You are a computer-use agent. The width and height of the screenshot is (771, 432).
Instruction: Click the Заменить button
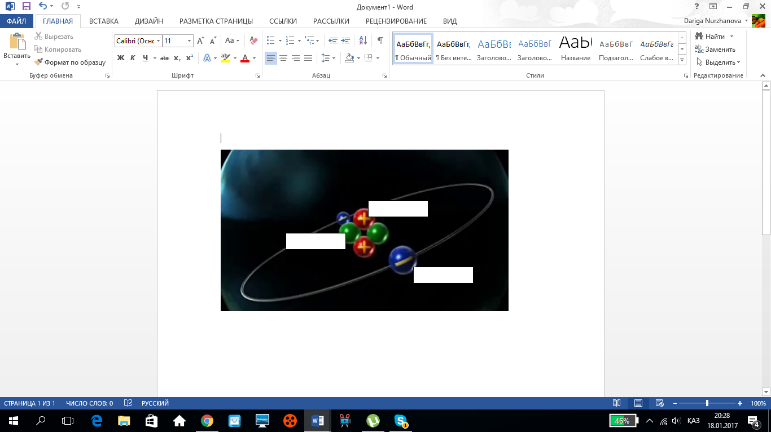715,49
